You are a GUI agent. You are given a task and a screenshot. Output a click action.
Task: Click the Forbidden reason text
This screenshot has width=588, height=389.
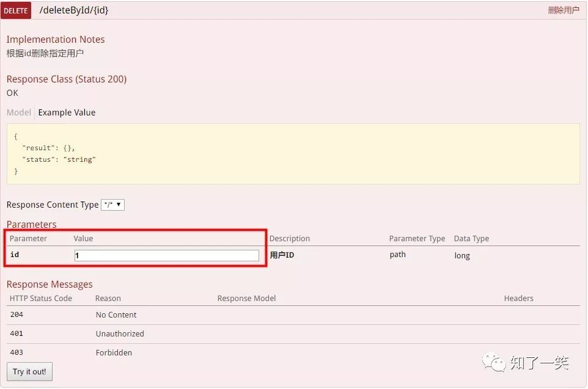click(114, 352)
